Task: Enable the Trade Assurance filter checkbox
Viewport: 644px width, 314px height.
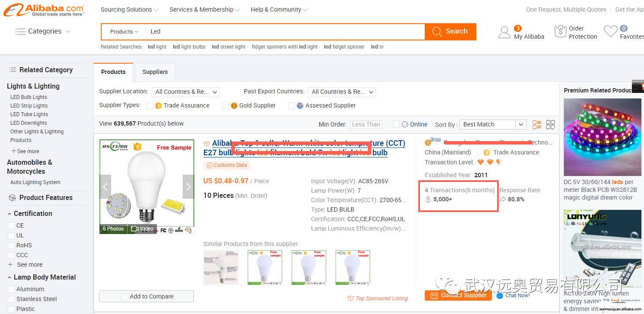Action: pos(149,106)
